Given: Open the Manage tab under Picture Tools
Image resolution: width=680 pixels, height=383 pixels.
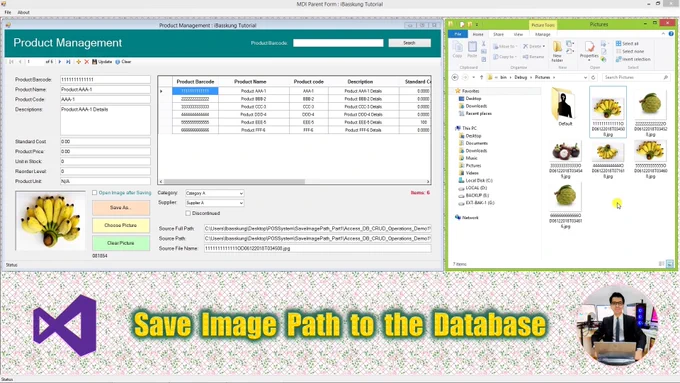Looking at the screenshot, I should (543, 34).
